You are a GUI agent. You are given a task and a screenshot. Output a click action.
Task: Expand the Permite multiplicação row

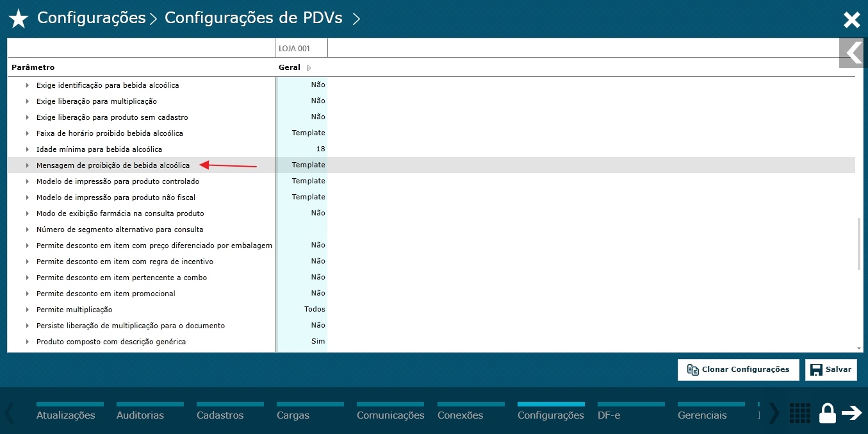tap(28, 310)
